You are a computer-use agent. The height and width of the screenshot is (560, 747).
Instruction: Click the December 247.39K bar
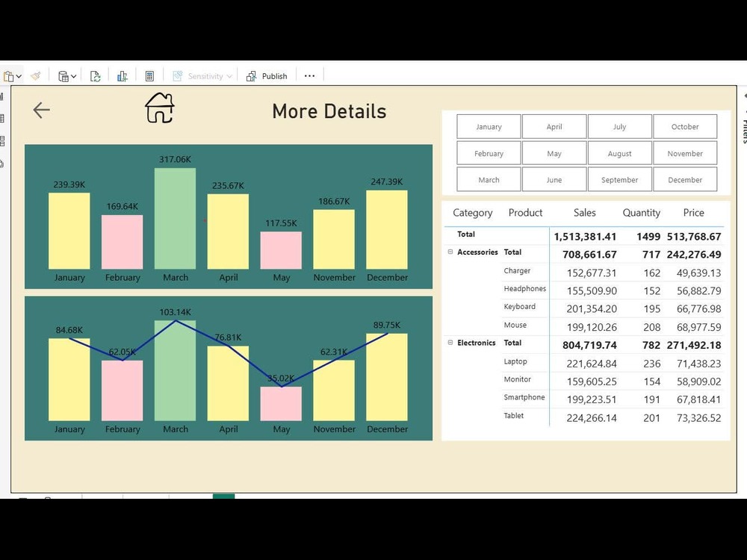click(386, 229)
